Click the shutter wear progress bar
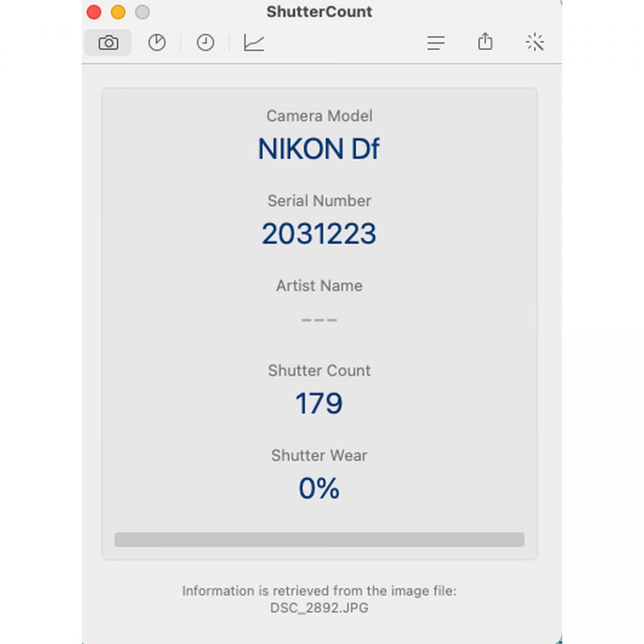644x644 pixels. coord(319,539)
